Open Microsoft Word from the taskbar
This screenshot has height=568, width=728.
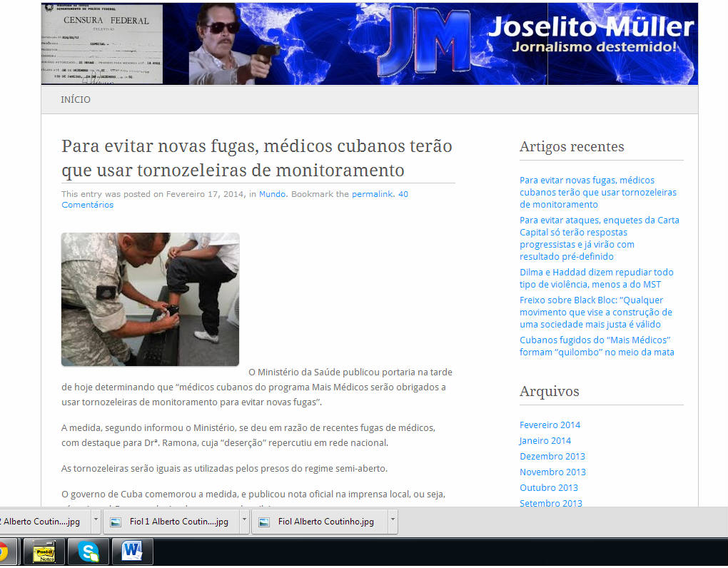pos(131,552)
